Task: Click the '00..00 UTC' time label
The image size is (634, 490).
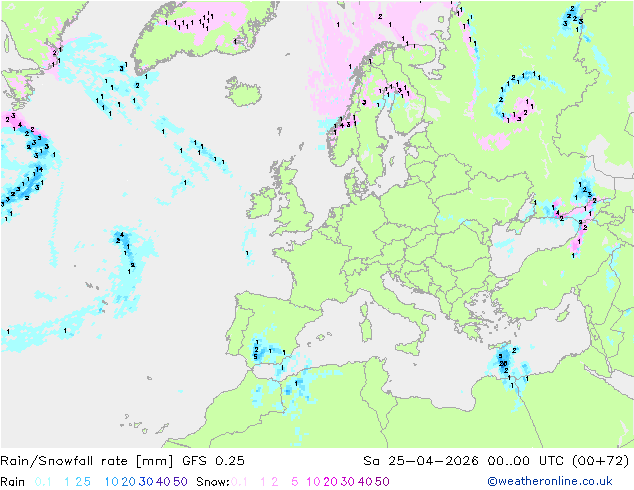Action: [525, 461]
